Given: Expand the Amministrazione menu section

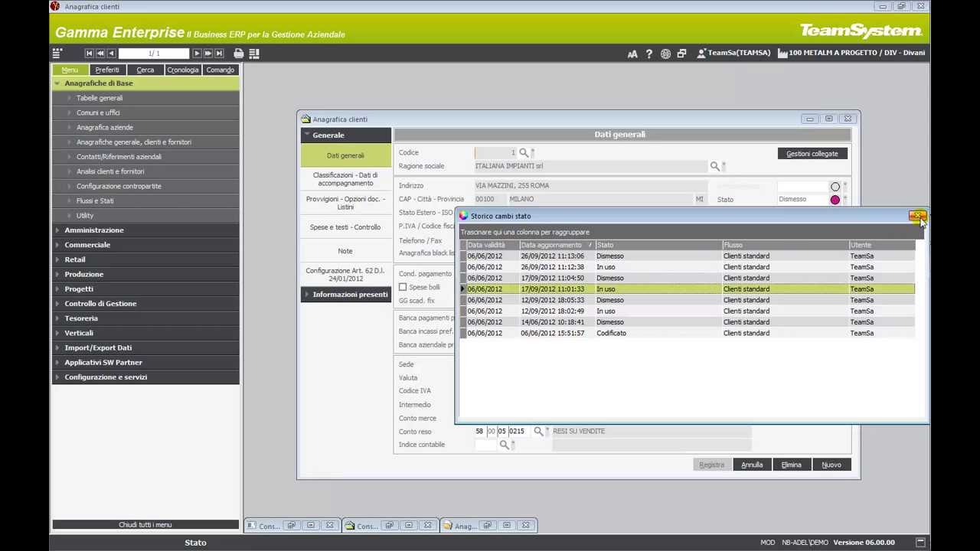Looking at the screenshot, I should (x=93, y=230).
